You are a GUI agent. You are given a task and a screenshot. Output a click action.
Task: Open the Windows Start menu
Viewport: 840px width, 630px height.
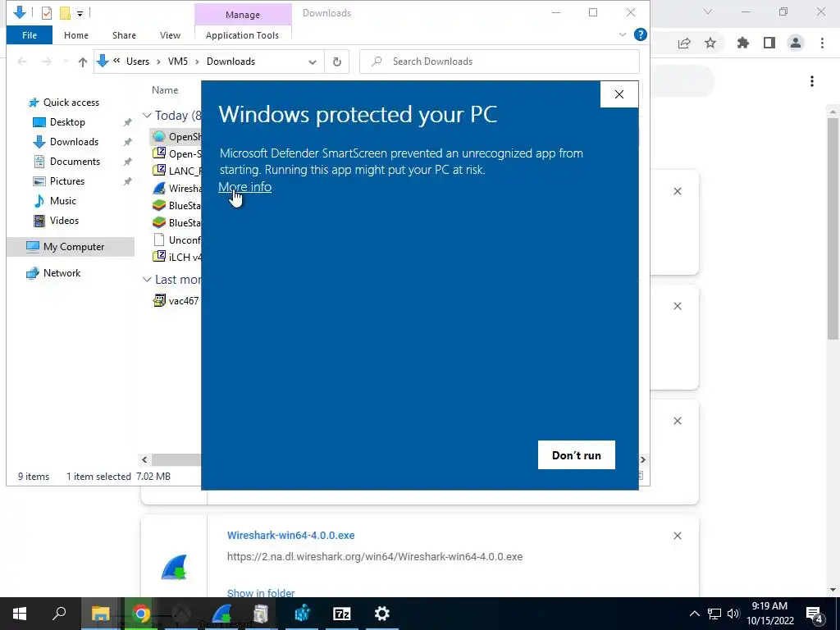coord(20,614)
